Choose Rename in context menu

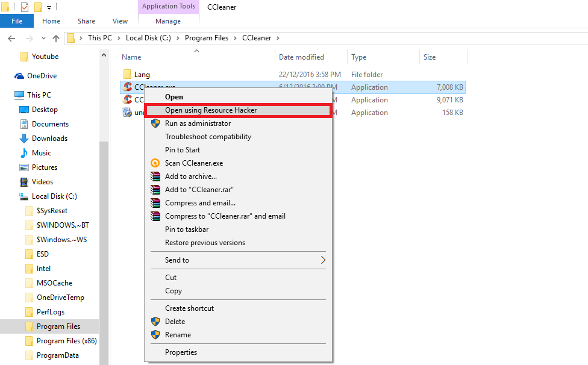(x=238, y=335)
